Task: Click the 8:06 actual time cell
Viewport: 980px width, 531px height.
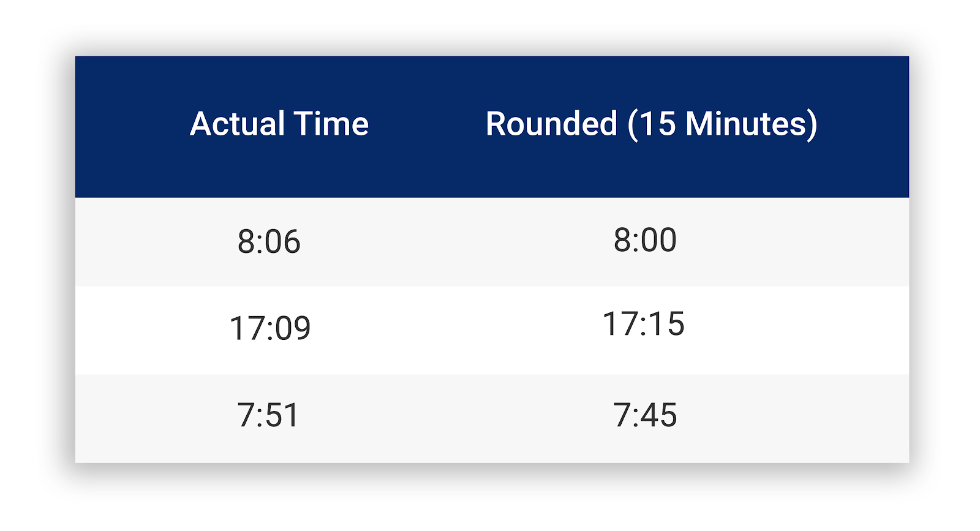Action: pos(269,241)
